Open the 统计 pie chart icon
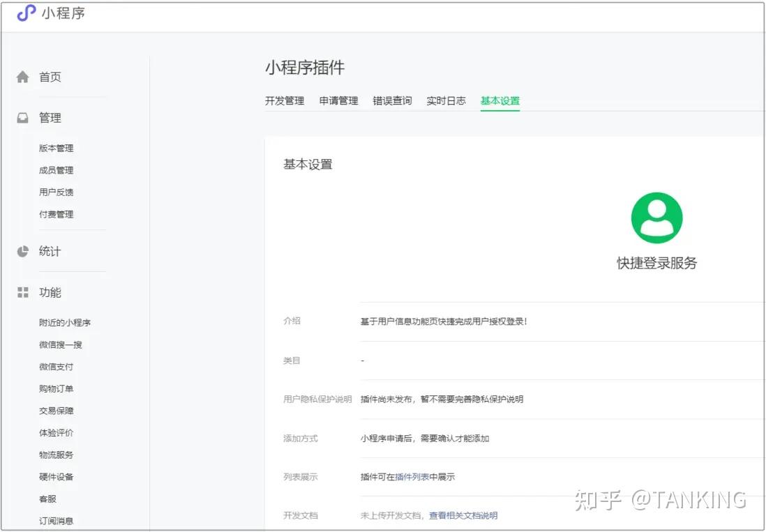766x532 pixels. coord(22,251)
